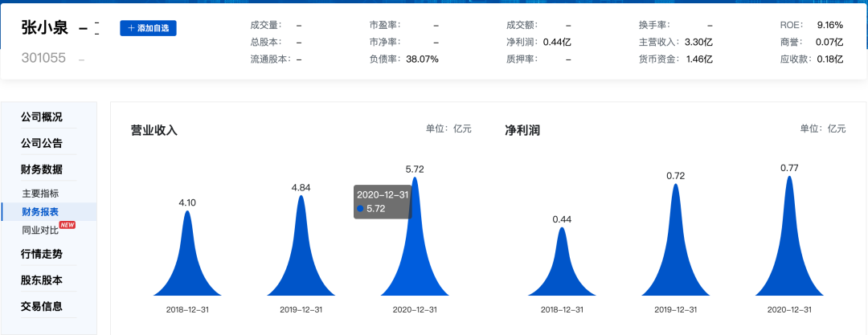Image resolution: width=868 pixels, height=335 pixels.
Task: Open 股东股本 section
Action: [42, 280]
